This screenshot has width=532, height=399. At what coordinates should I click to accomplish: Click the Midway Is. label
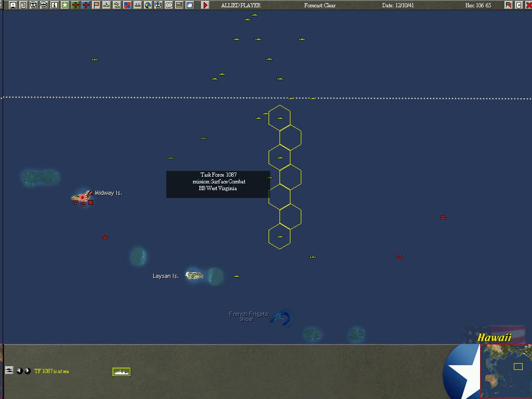108,193
